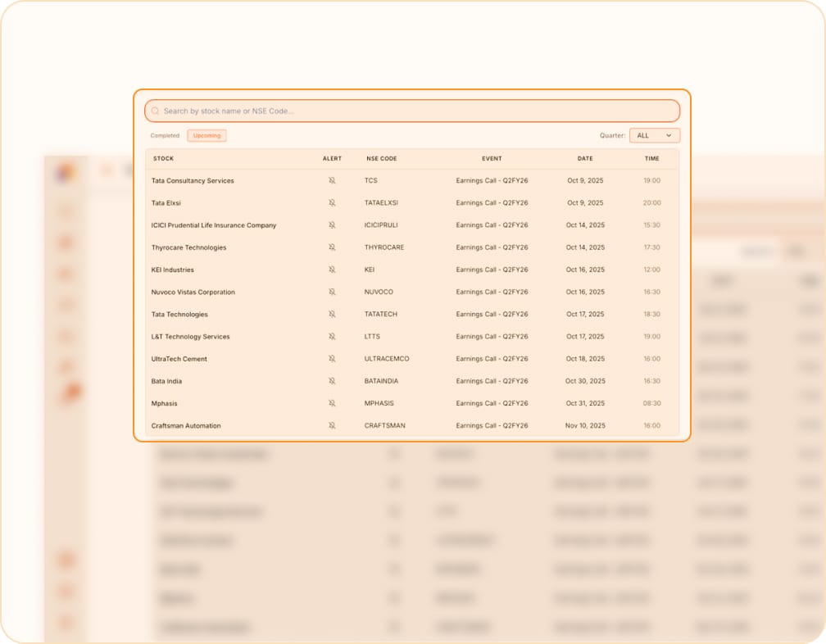826x644 pixels.
Task: Toggle Bata India alert bell
Action: (x=332, y=381)
